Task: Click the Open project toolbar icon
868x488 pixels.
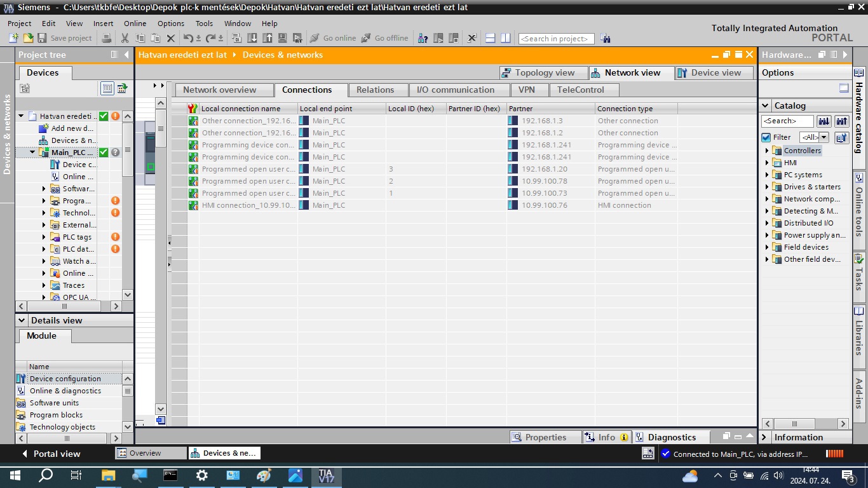Action: click(28, 38)
